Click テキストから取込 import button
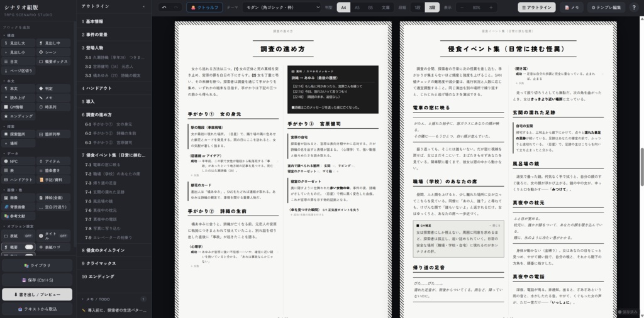The image size is (644, 318). tap(37, 309)
